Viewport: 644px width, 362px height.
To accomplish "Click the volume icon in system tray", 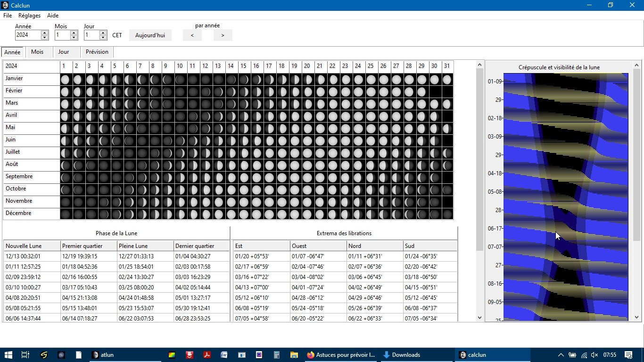I will (x=594, y=355).
